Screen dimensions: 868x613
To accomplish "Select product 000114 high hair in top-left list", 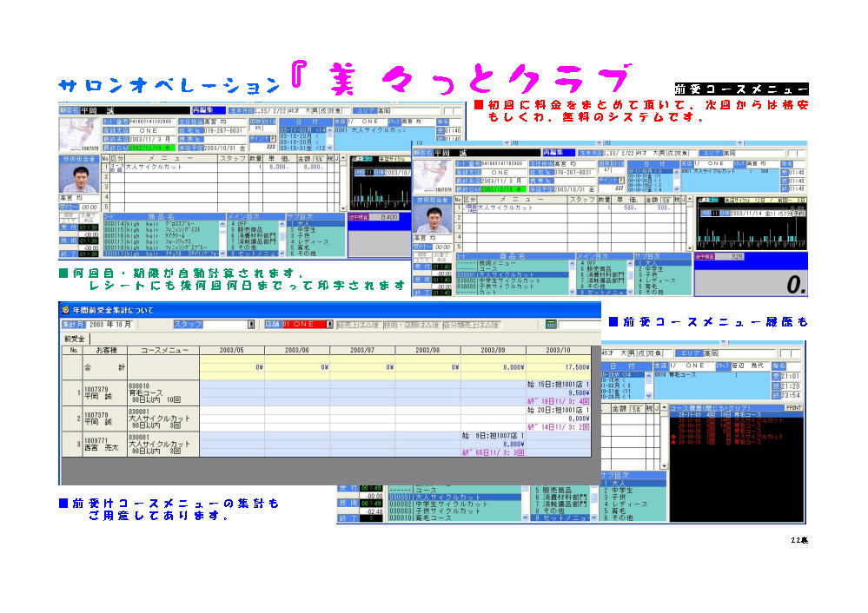I will (162, 223).
